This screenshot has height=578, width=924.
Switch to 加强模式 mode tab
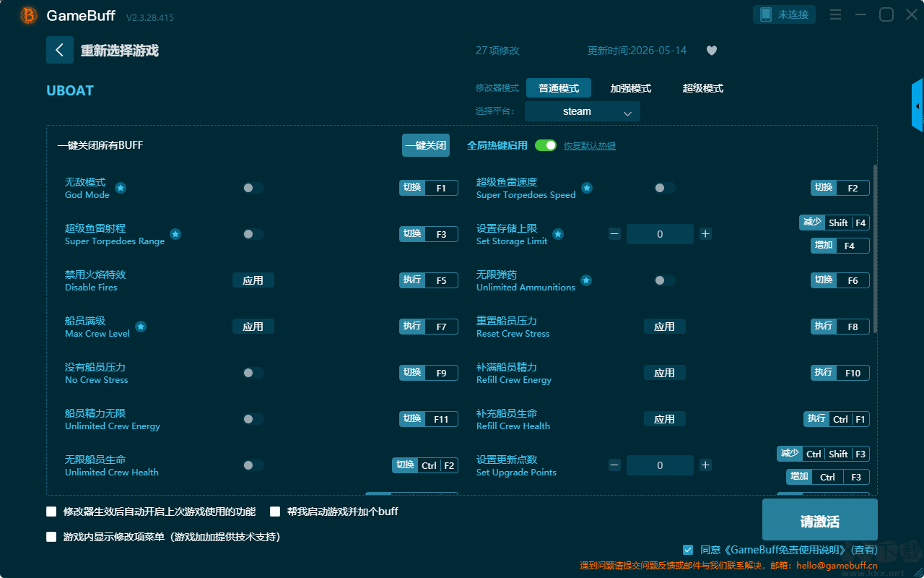coord(631,88)
